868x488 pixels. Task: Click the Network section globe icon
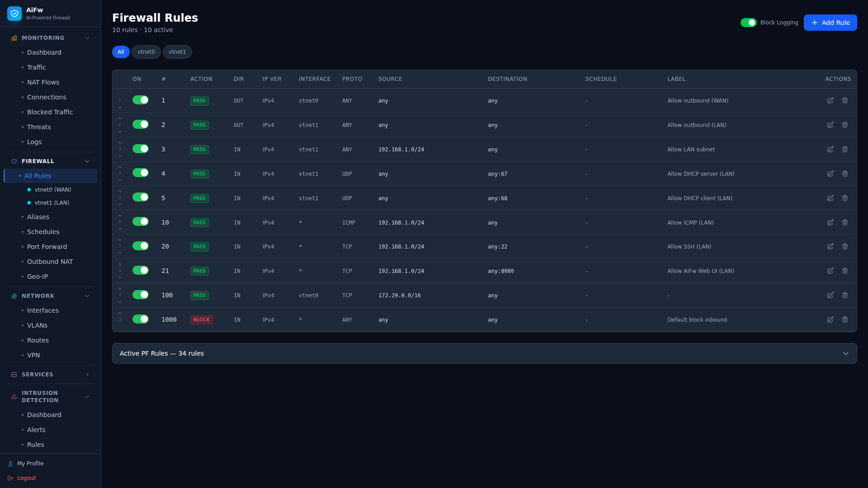[x=13, y=296]
